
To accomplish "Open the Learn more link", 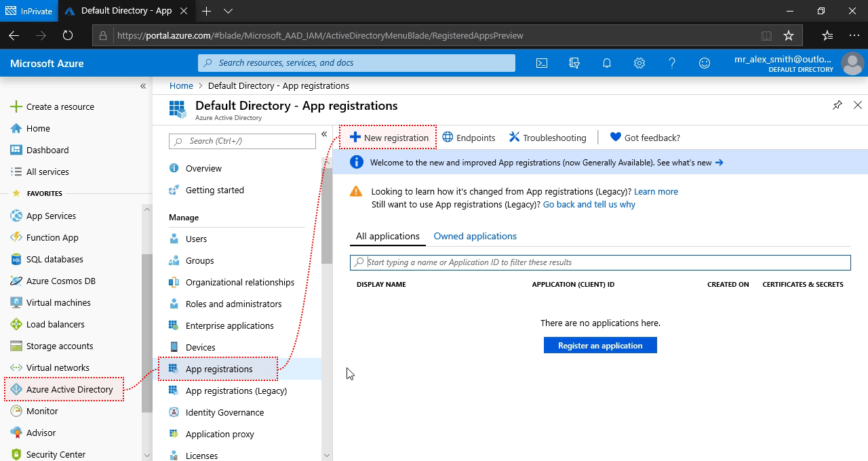I will [656, 192].
